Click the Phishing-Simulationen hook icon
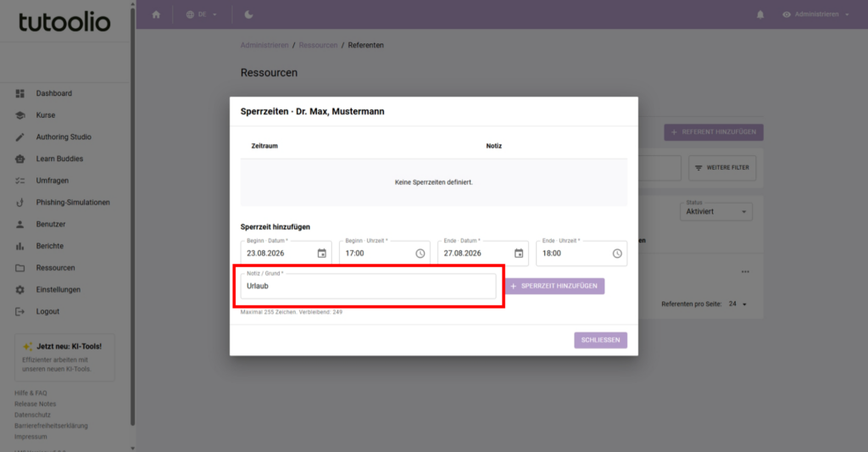868x452 pixels. pos(20,202)
